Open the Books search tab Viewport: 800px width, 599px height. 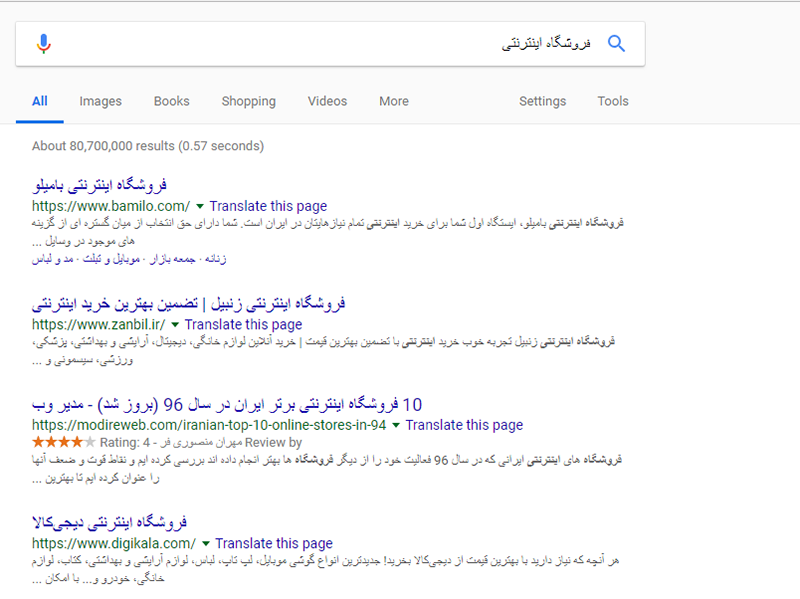171,101
